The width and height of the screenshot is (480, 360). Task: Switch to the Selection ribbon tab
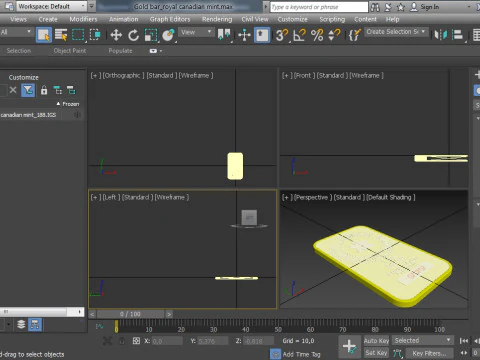(x=19, y=51)
